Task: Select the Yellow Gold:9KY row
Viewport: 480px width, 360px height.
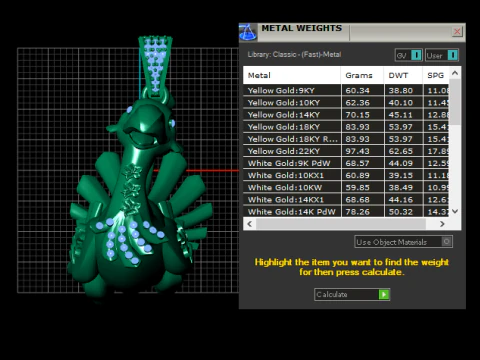Action: point(346,90)
